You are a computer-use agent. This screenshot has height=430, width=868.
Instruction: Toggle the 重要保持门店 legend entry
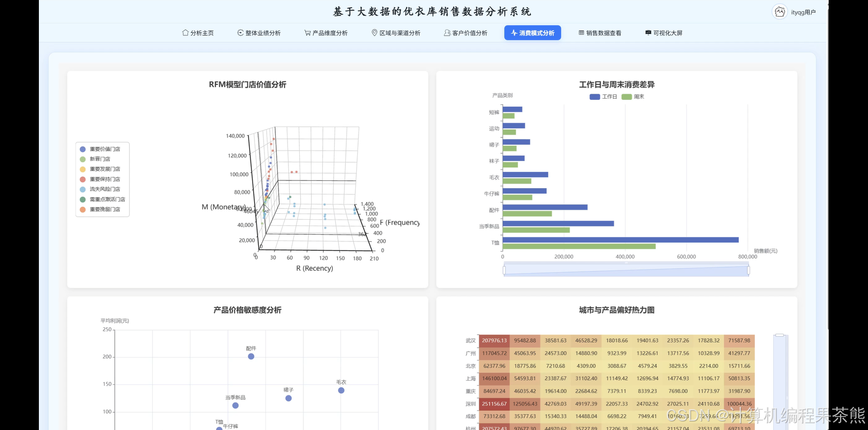[x=100, y=180]
